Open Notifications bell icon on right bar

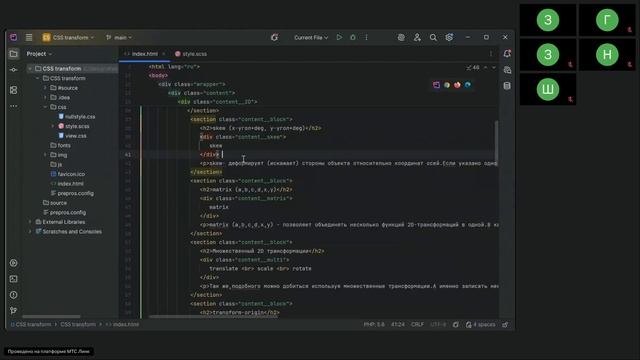(507, 53)
